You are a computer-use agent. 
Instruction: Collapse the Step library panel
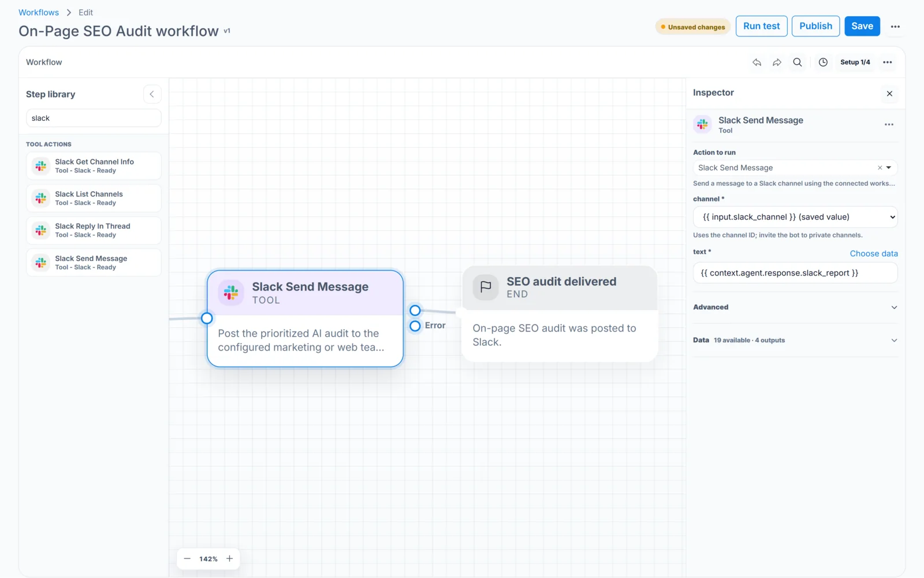click(152, 94)
